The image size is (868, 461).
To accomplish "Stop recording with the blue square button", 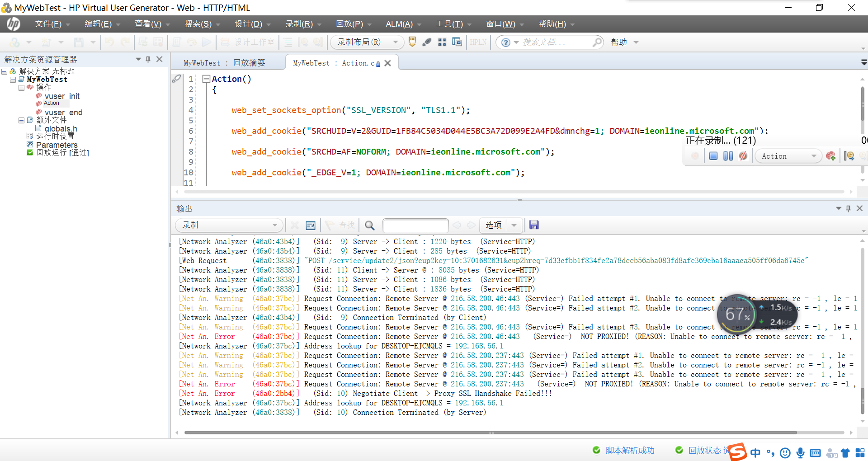I will coord(713,156).
